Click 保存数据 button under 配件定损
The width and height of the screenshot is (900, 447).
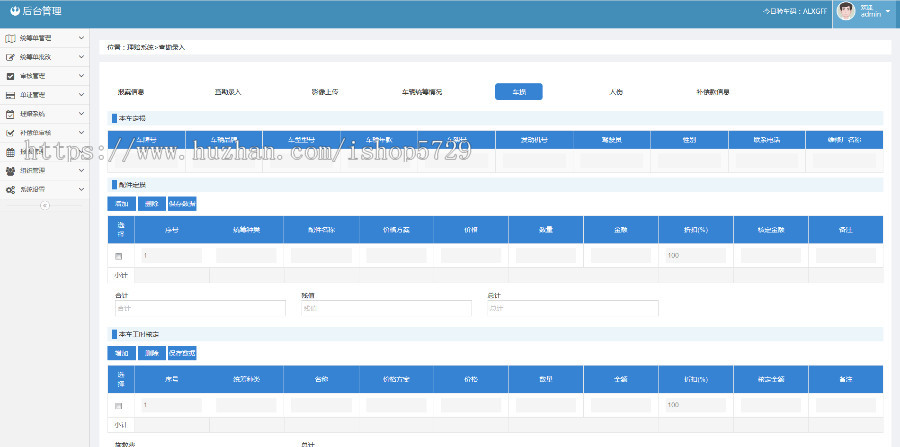(182, 204)
